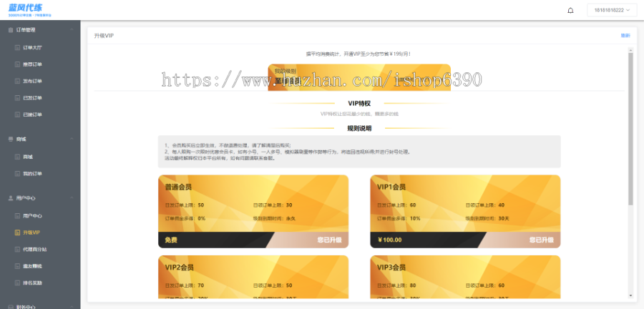The width and height of the screenshot is (644, 309).
Task: Click 您已升级 on the 普通会员 card
Action: [329, 240]
